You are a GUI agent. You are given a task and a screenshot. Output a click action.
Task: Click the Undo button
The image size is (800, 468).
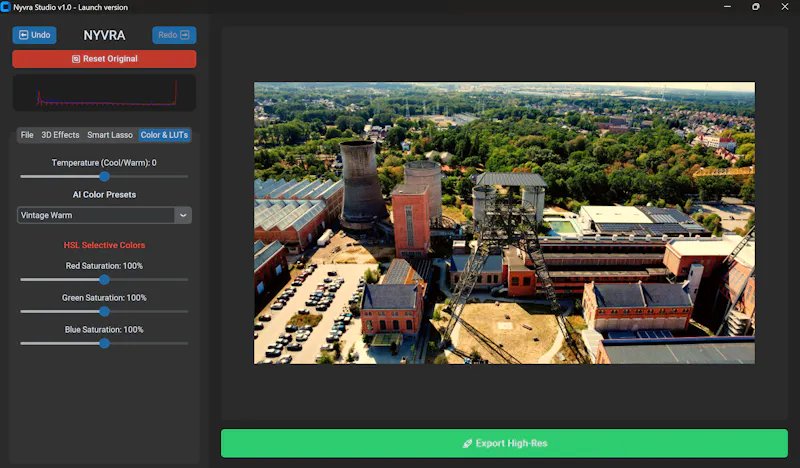coord(35,35)
